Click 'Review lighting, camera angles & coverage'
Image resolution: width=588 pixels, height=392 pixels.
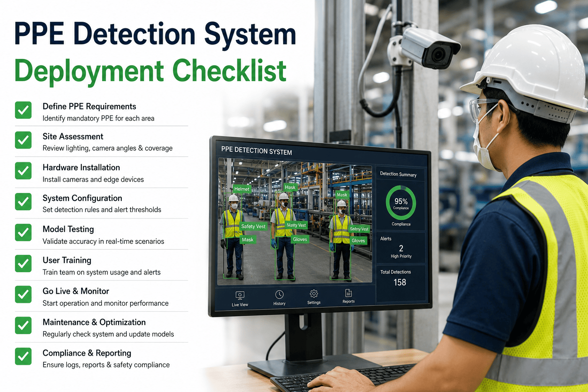pos(108,148)
